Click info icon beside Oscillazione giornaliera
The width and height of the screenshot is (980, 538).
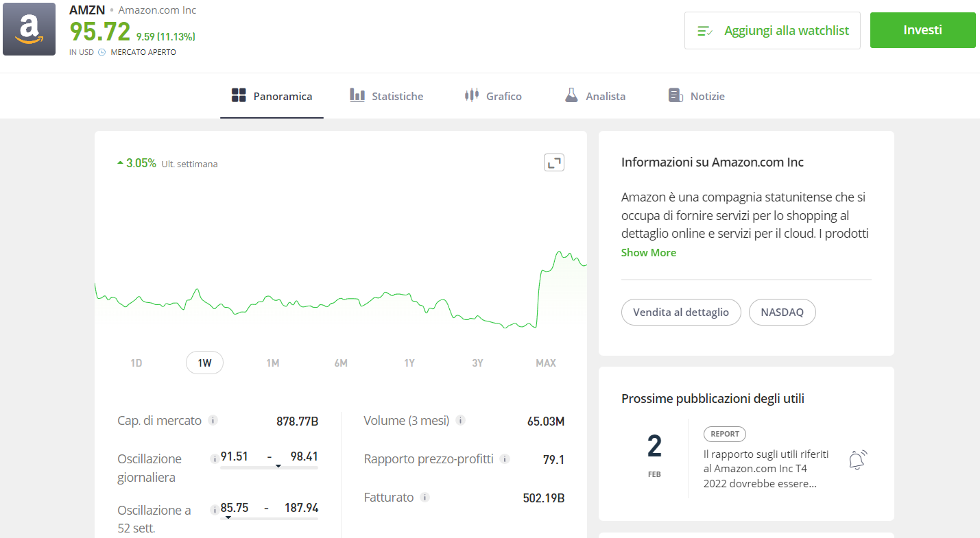[x=215, y=458]
